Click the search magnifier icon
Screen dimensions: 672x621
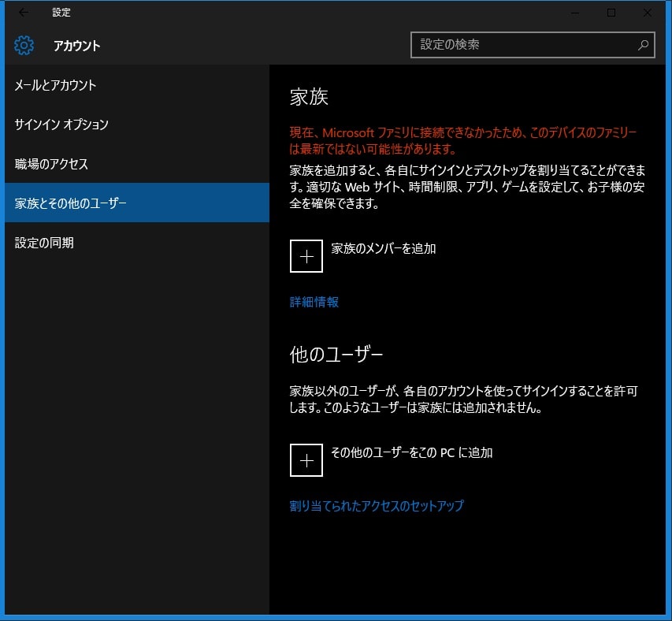point(643,45)
